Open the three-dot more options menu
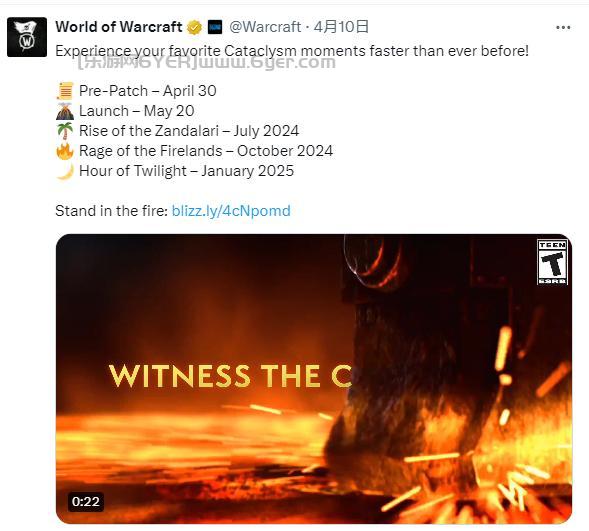Viewport: 589px width, 531px height. coord(563,27)
